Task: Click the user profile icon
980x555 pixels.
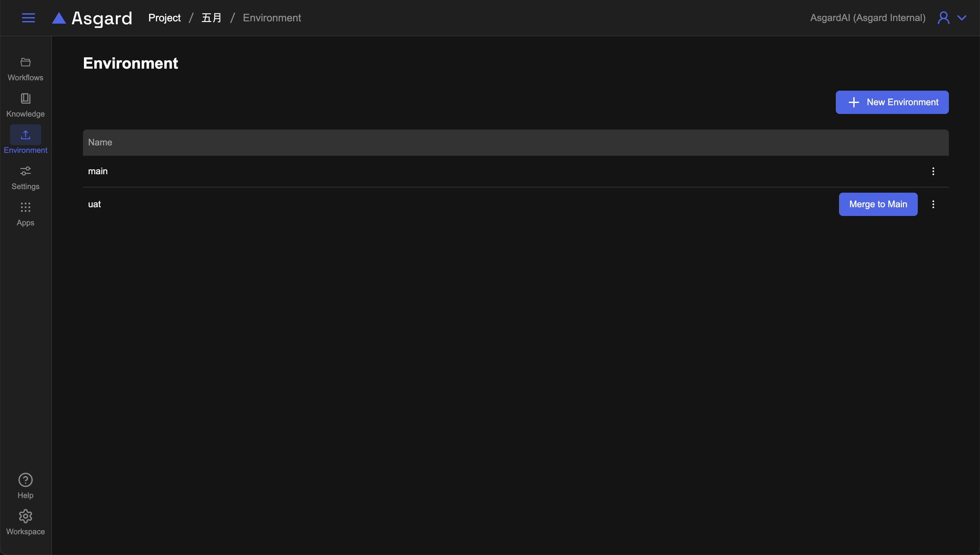Action: tap(943, 18)
